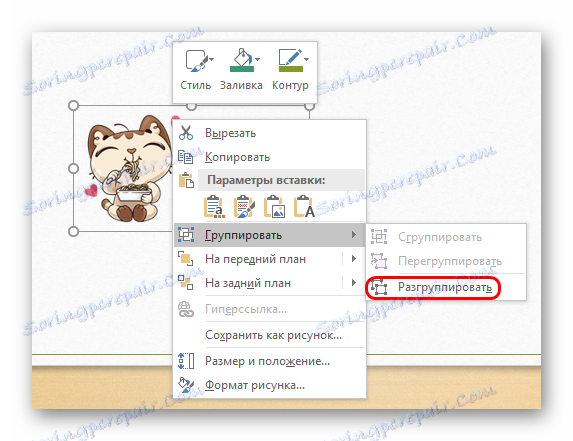Click the size and position icon
This screenshot has height=441, width=573.
[186, 361]
